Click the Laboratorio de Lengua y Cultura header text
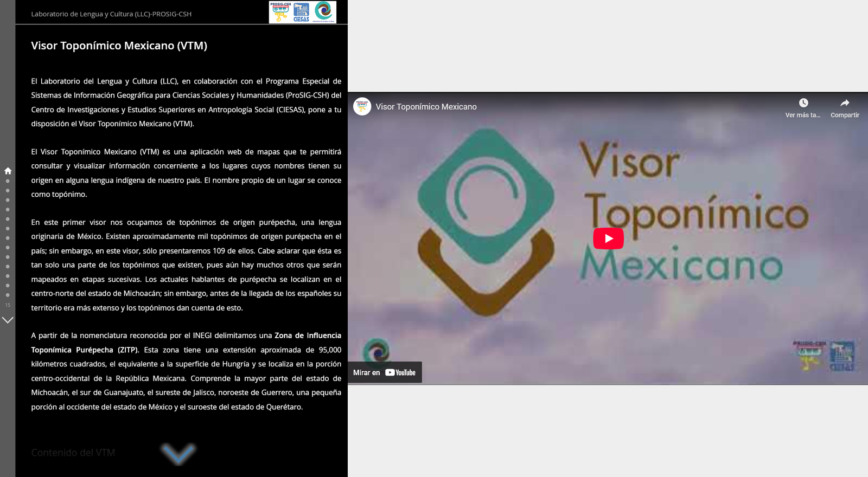 (x=111, y=14)
